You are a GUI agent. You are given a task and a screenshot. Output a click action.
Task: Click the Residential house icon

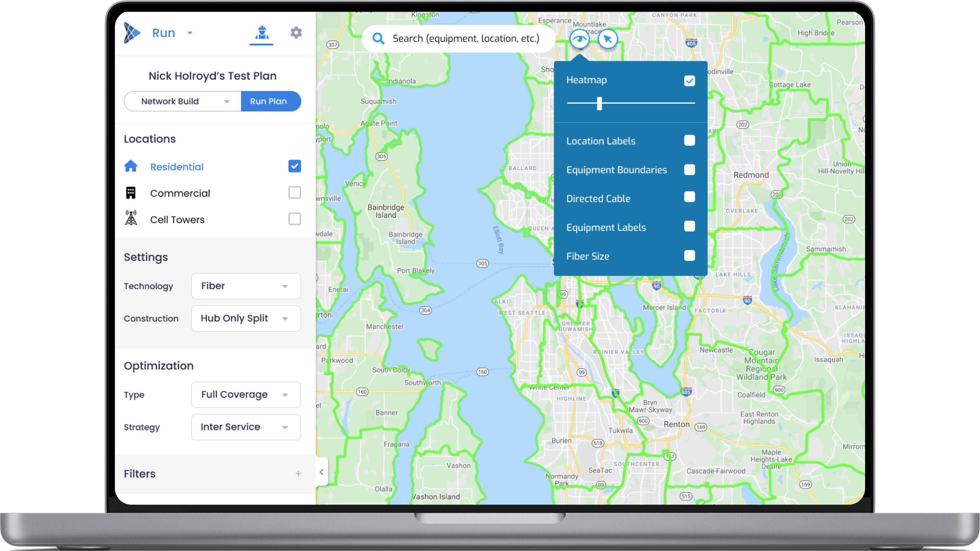click(x=131, y=166)
